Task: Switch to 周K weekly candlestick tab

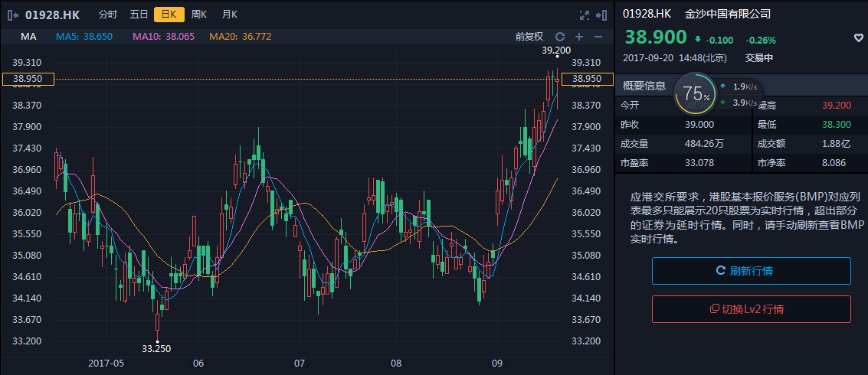Action: 199,15
